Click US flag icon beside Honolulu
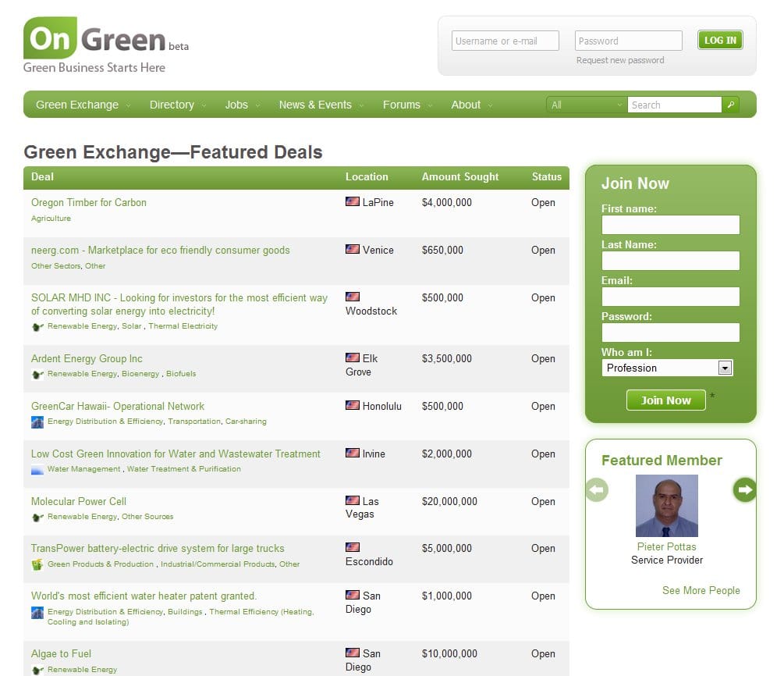 [353, 405]
